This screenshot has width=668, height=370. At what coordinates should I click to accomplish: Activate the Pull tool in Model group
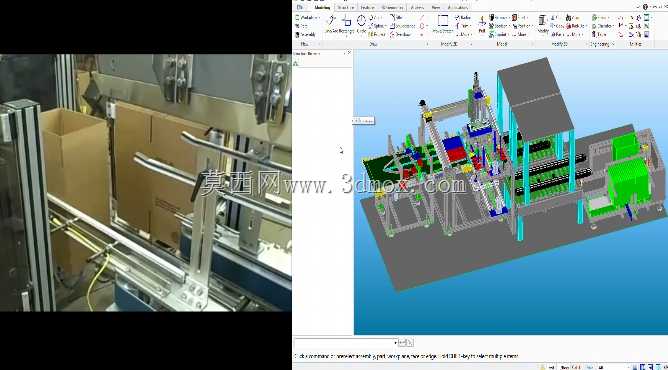pyautogui.click(x=482, y=25)
